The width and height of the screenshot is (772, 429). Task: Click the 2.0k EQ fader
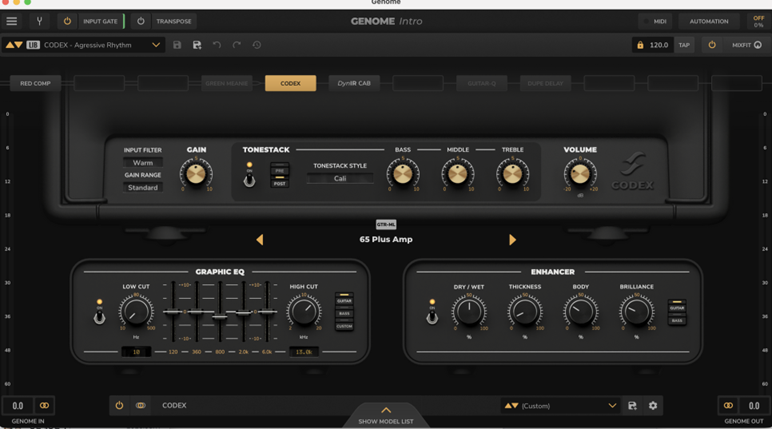point(243,312)
